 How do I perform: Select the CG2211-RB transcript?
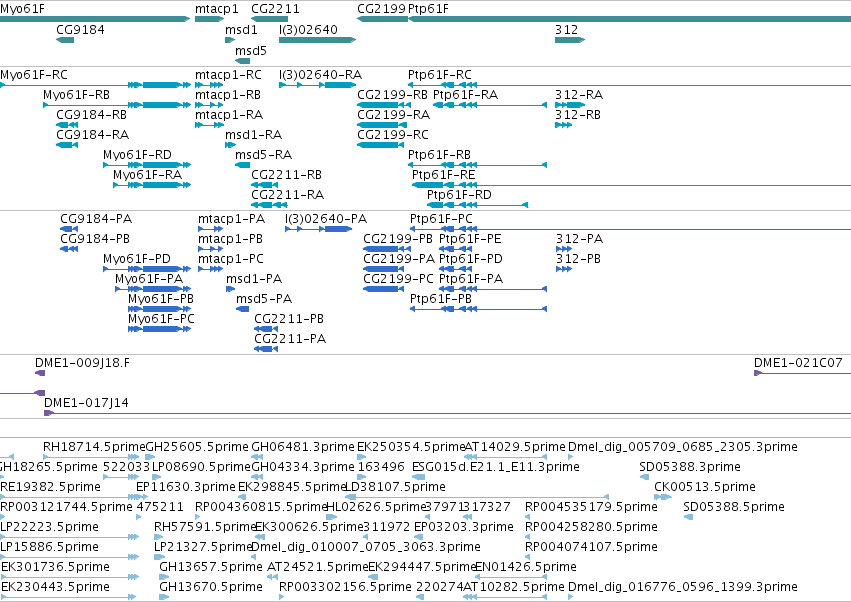(265, 185)
